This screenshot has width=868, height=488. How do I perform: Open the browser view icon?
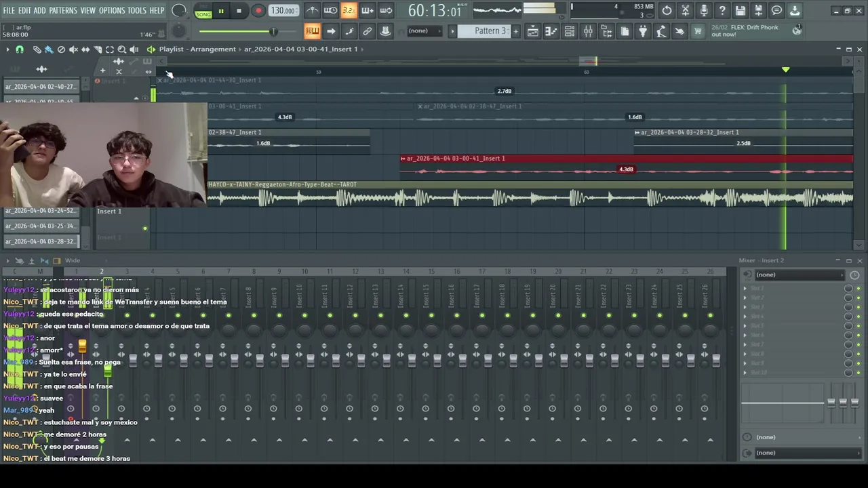pos(606,31)
